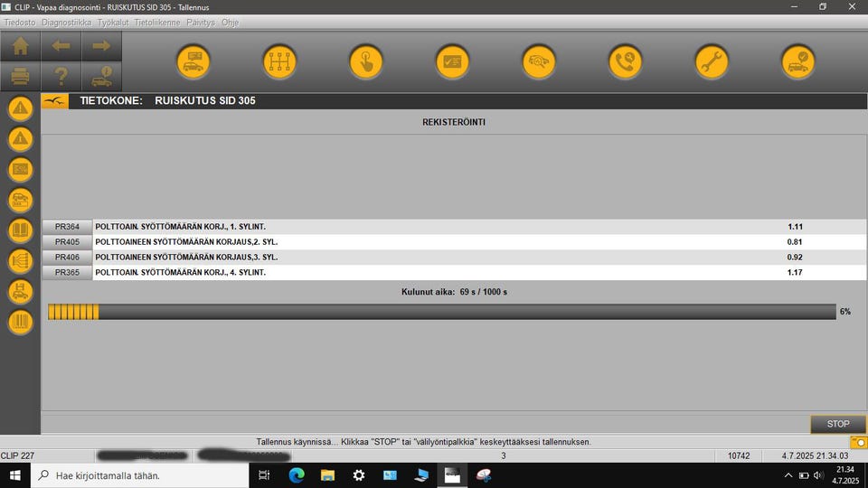Open the sidebar book manual icon

point(21,230)
